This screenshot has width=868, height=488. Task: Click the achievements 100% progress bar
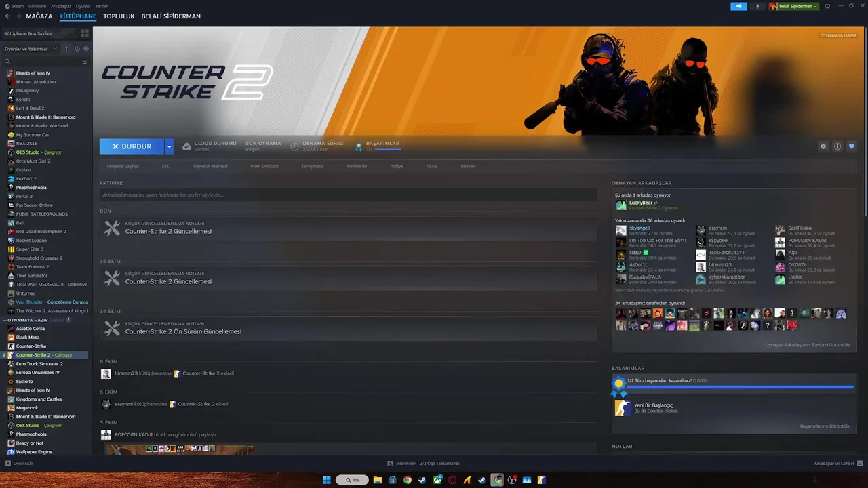740,387
